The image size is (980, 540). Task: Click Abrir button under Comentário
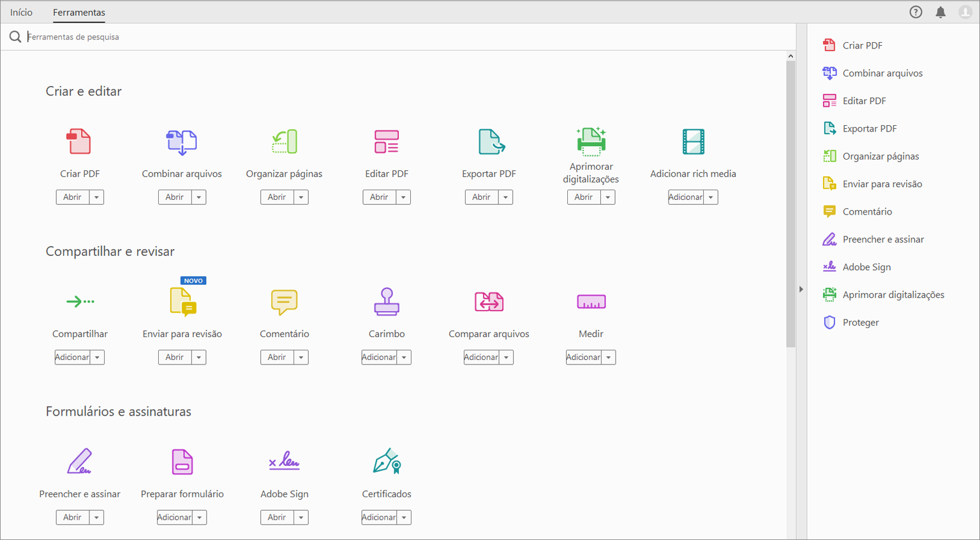coord(277,357)
